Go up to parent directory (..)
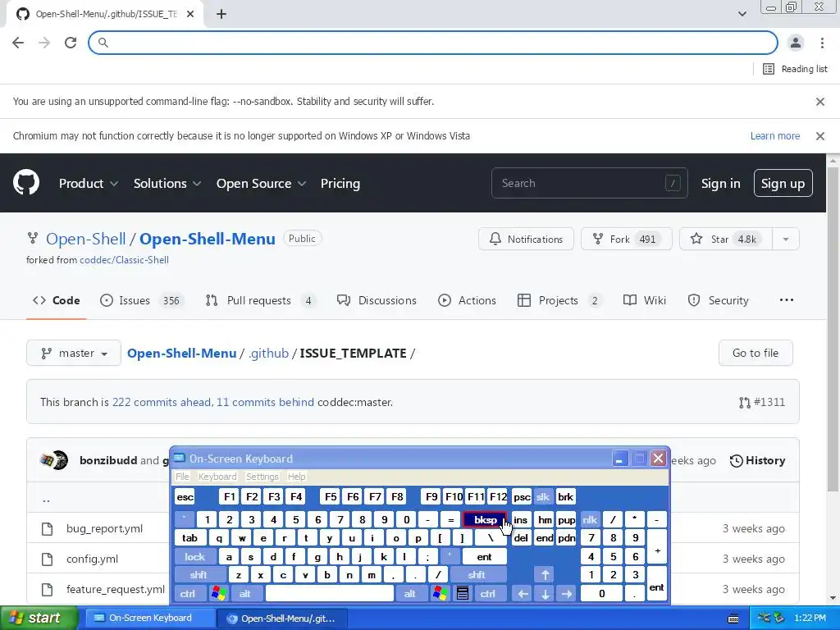 (46, 500)
